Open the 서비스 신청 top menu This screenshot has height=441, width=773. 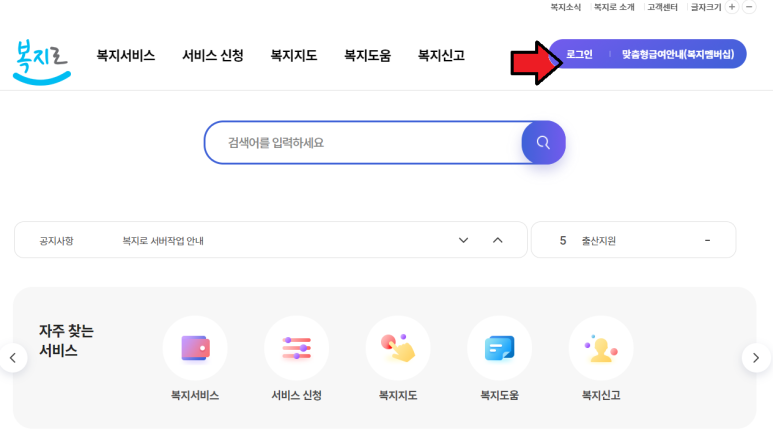tap(213, 56)
